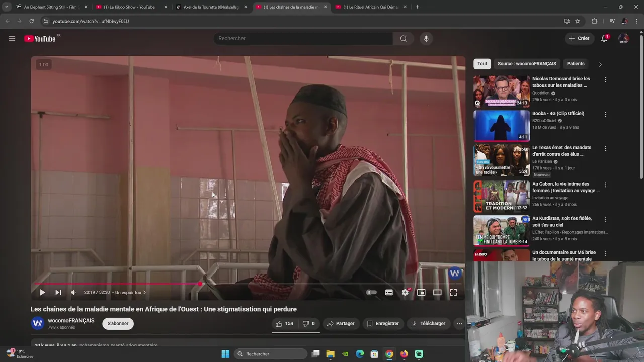Mute the video volume
The height and width of the screenshot is (362, 644).
click(73, 292)
